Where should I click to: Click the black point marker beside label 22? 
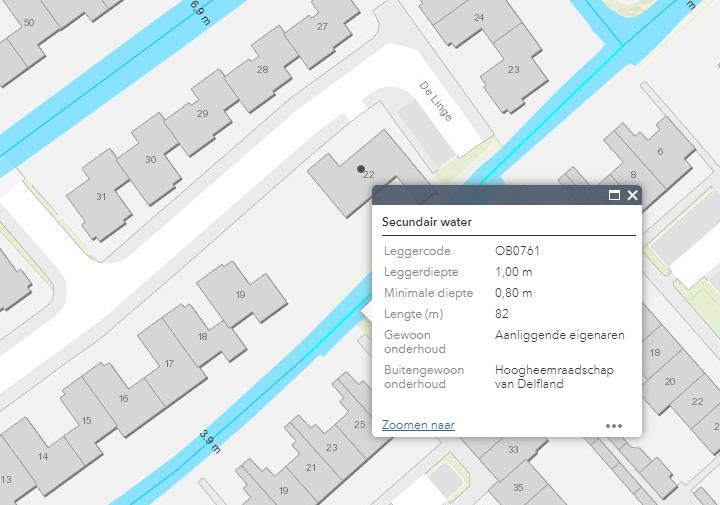(360, 169)
